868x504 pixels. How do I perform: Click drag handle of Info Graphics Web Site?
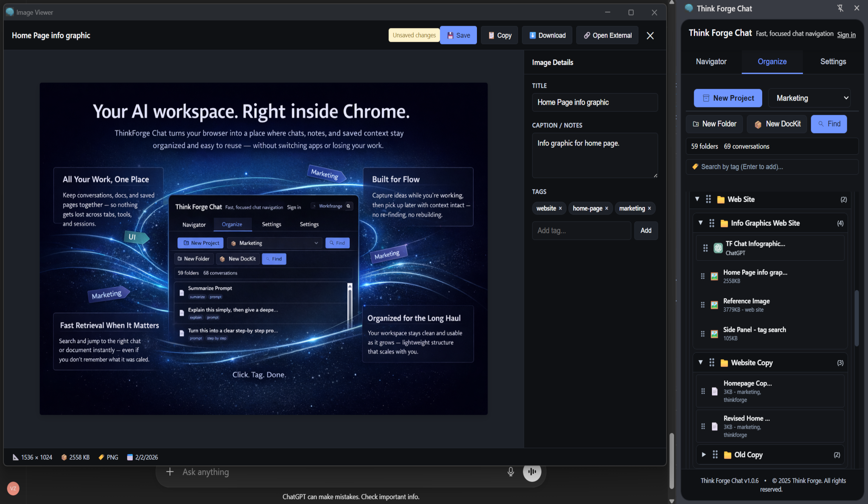click(x=712, y=223)
